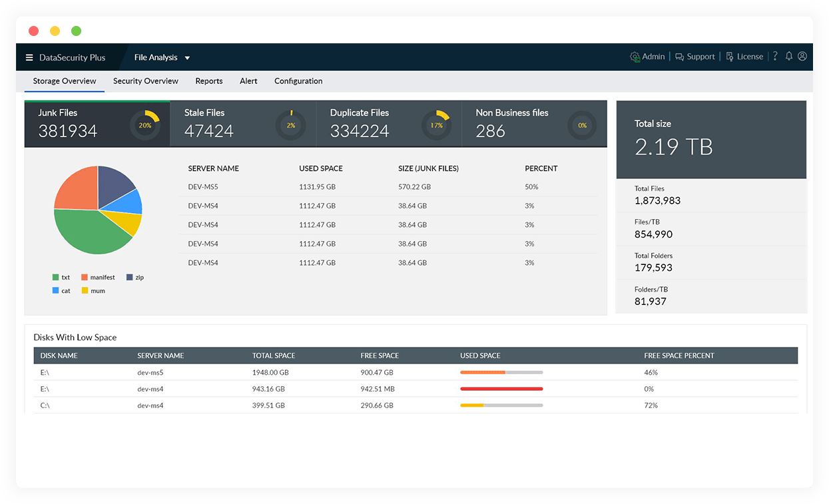Click the Admin settings gear icon

click(635, 57)
